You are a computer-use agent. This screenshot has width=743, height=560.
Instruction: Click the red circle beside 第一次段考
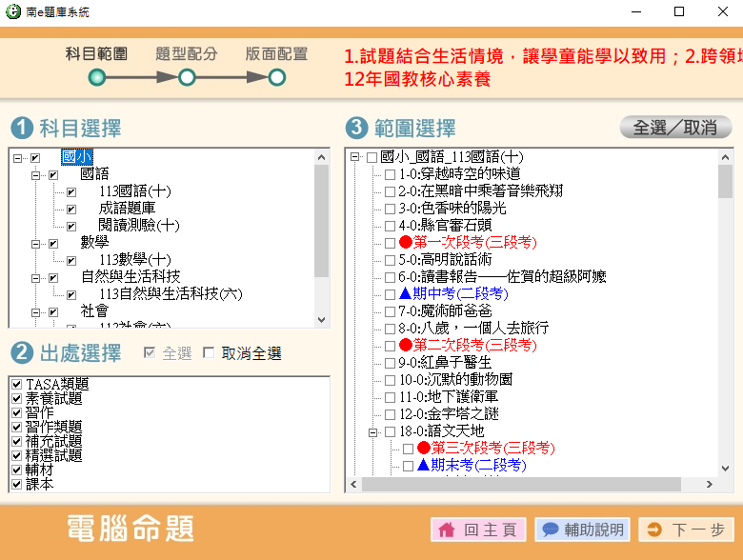pyautogui.click(x=405, y=242)
